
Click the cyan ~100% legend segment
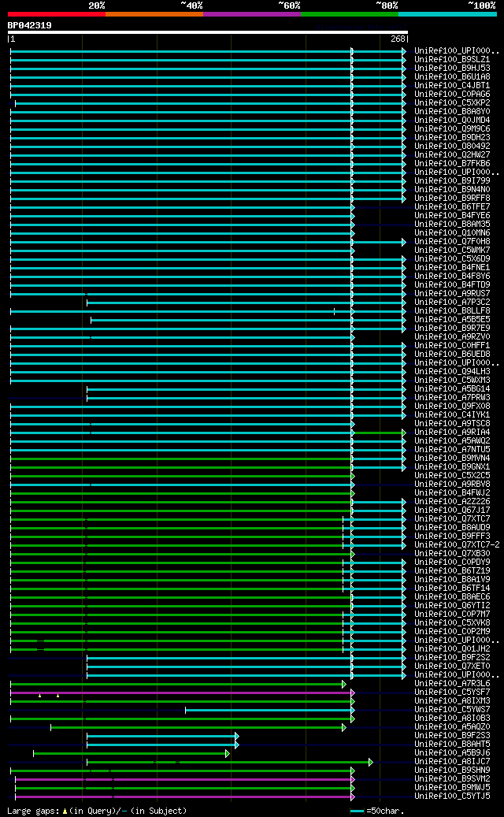point(447,14)
